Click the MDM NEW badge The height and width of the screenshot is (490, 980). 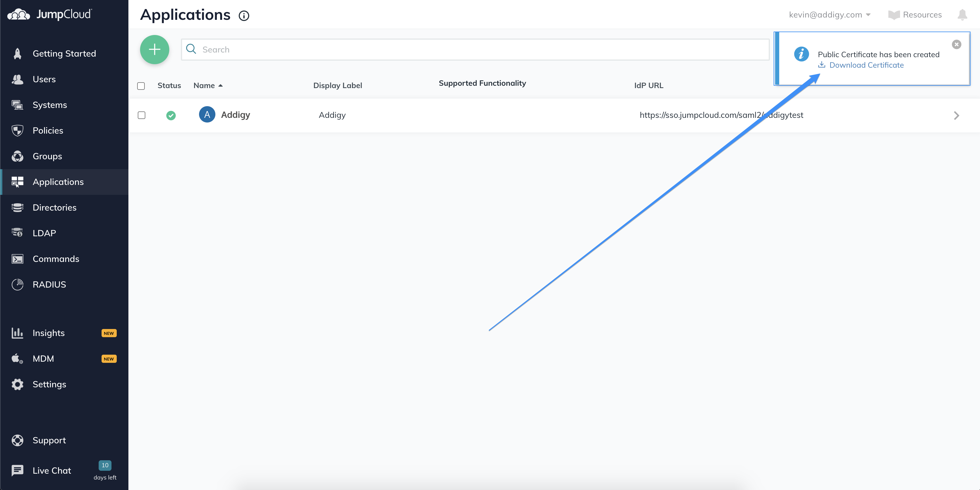(109, 359)
